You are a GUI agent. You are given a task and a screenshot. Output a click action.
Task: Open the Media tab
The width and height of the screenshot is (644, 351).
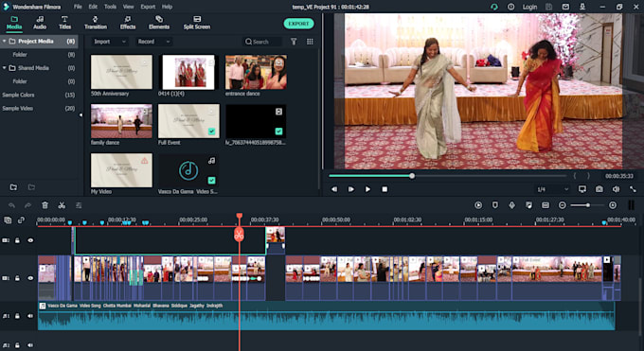tap(14, 23)
